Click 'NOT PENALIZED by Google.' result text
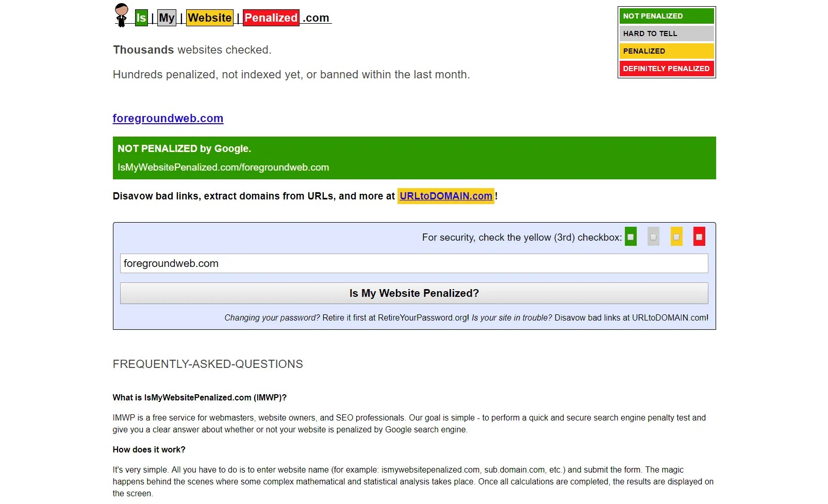Screen dimensions: 828x504 pos(184,148)
